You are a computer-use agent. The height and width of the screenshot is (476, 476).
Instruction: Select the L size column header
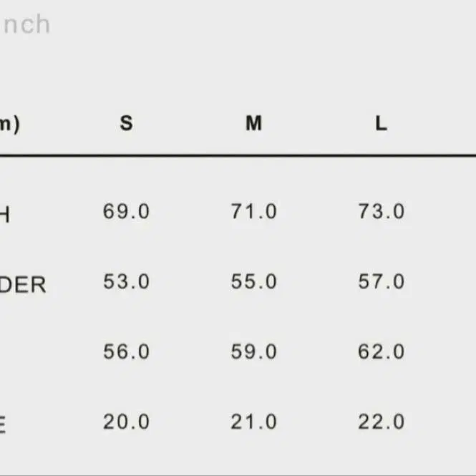tap(381, 123)
